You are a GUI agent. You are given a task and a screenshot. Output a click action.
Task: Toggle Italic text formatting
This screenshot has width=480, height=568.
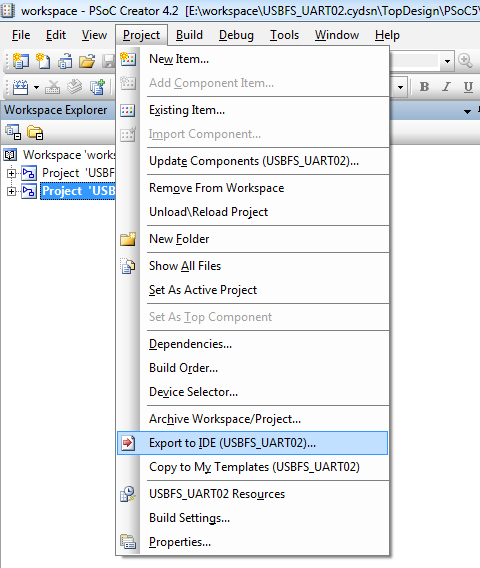[446, 87]
